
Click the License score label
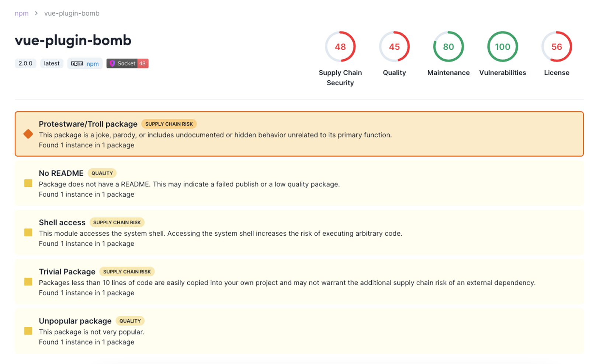pyautogui.click(x=557, y=73)
